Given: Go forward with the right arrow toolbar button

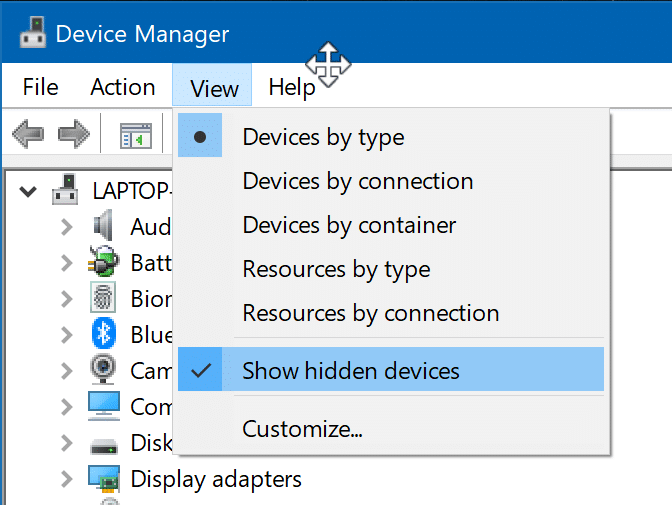Looking at the screenshot, I should 74,134.
